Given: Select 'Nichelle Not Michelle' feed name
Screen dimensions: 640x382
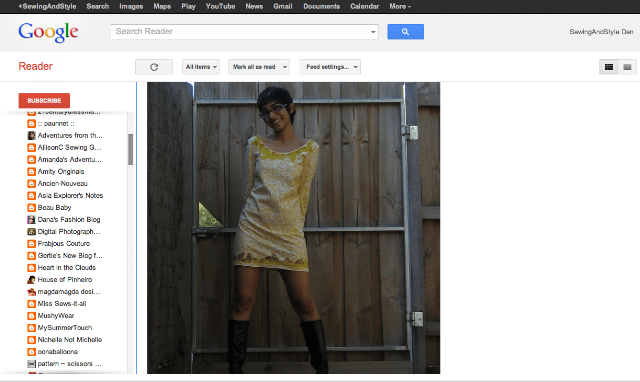Looking at the screenshot, I should point(70,340).
